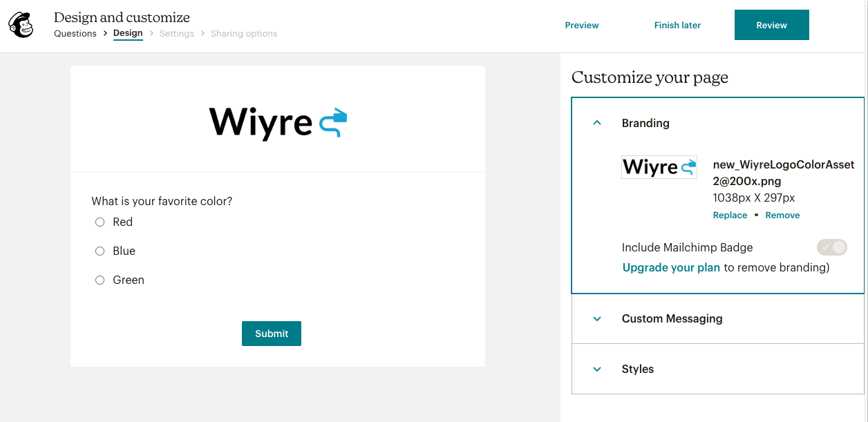868x422 pixels.
Task: Submit the survey form
Action: point(272,334)
